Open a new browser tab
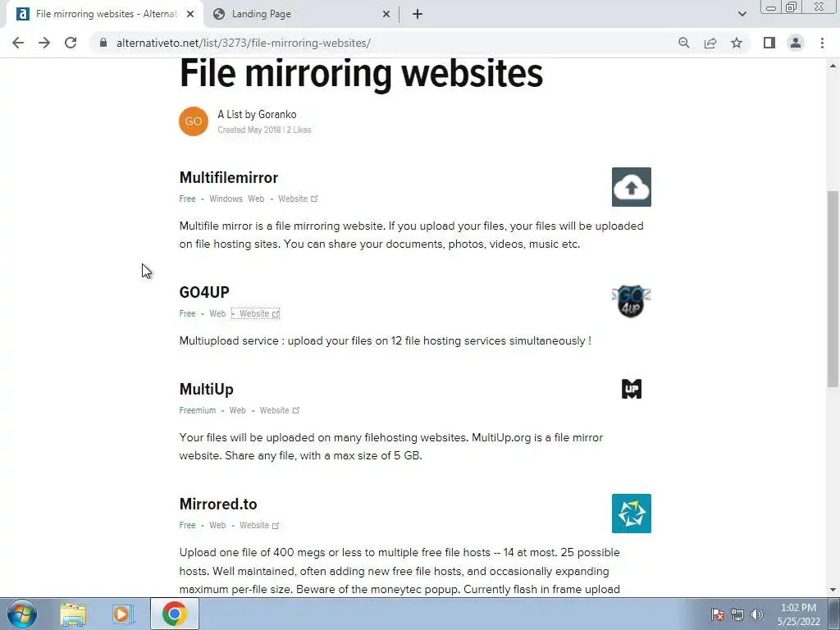This screenshot has height=630, width=840. [x=418, y=14]
